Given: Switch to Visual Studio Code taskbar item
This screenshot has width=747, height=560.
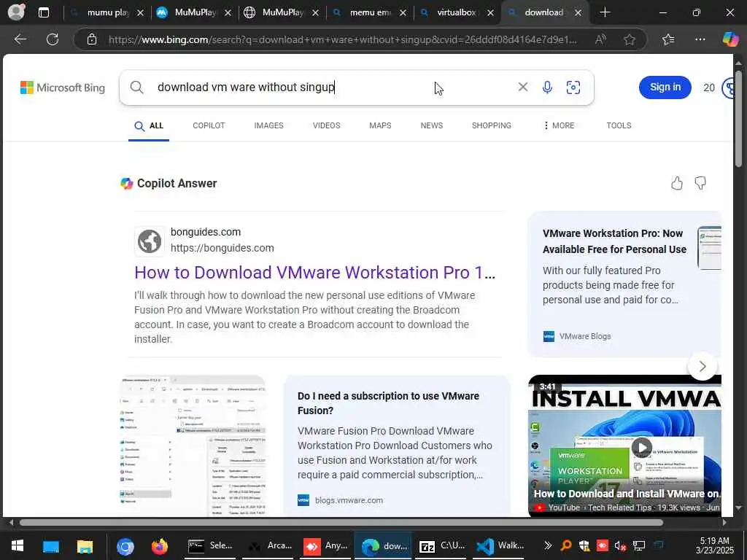Looking at the screenshot, I should pos(500,545).
